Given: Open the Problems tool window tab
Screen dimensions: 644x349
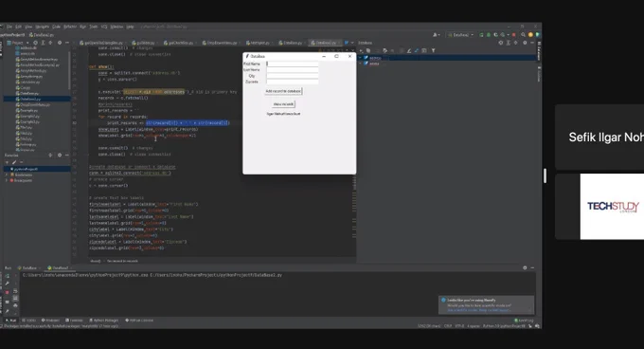Looking at the screenshot, I should point(49,321).
